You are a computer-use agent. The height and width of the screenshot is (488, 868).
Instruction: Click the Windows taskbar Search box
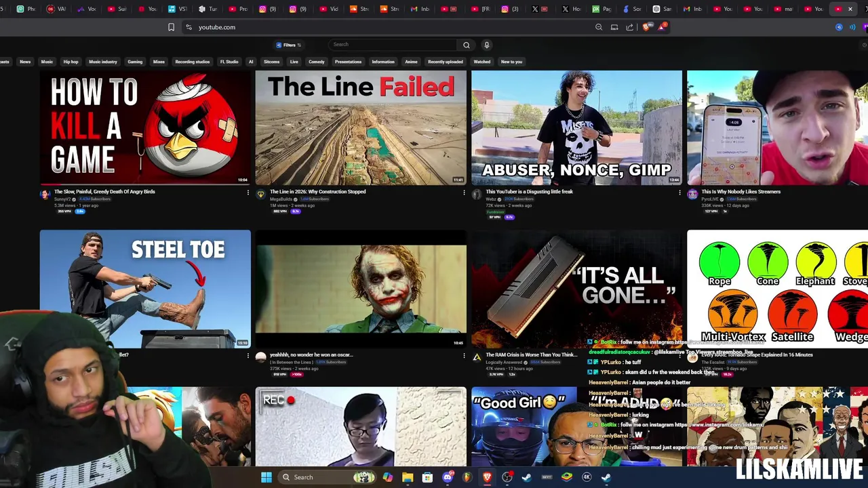pos(326,477)
